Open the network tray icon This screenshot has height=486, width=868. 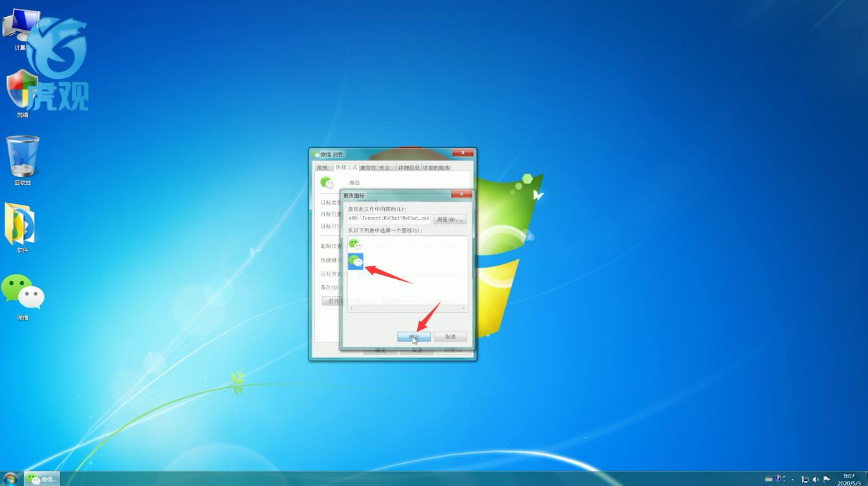pos(805,480)
